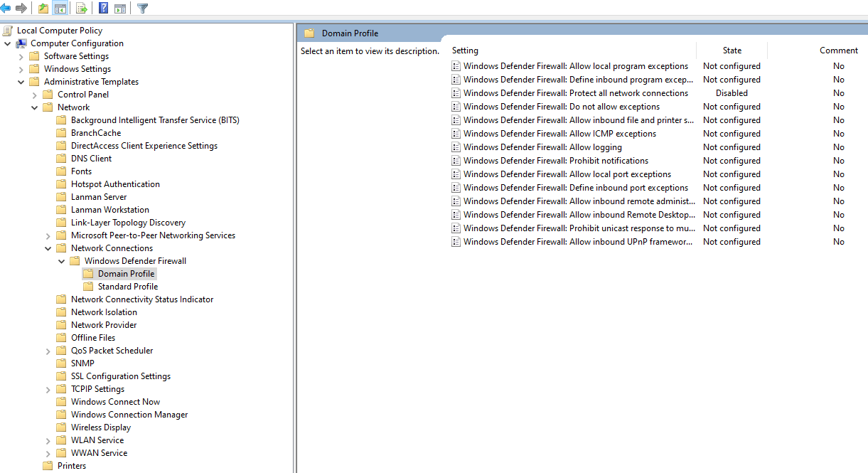Open Help using the question mark icon
This screenshot has height=473, width=868.
104,9
